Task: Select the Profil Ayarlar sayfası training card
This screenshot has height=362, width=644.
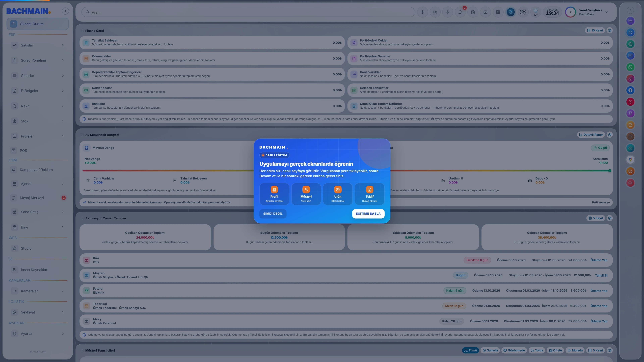Action: point(274,194)
